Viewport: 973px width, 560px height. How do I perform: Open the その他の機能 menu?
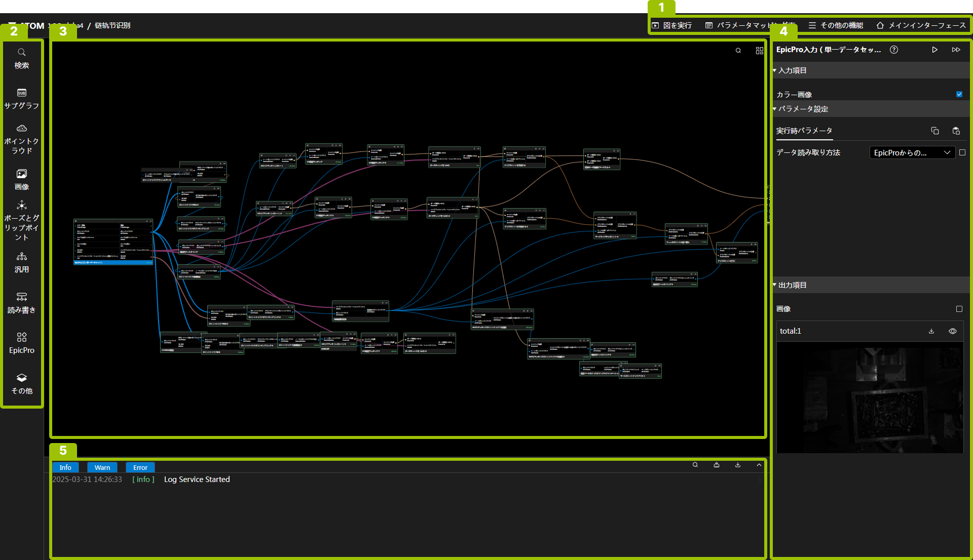pyautogui.click(x=836, y=25)
